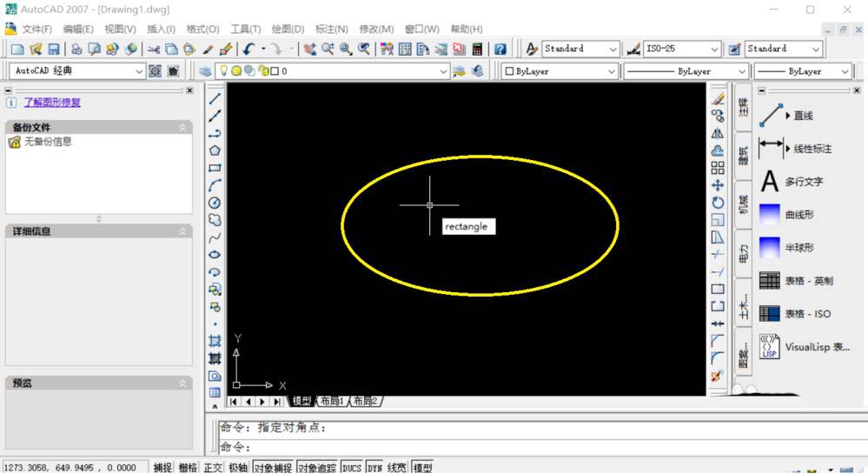Click the Help question mark icon
Viewport: 868px width, 474px height.
point(500,50)
